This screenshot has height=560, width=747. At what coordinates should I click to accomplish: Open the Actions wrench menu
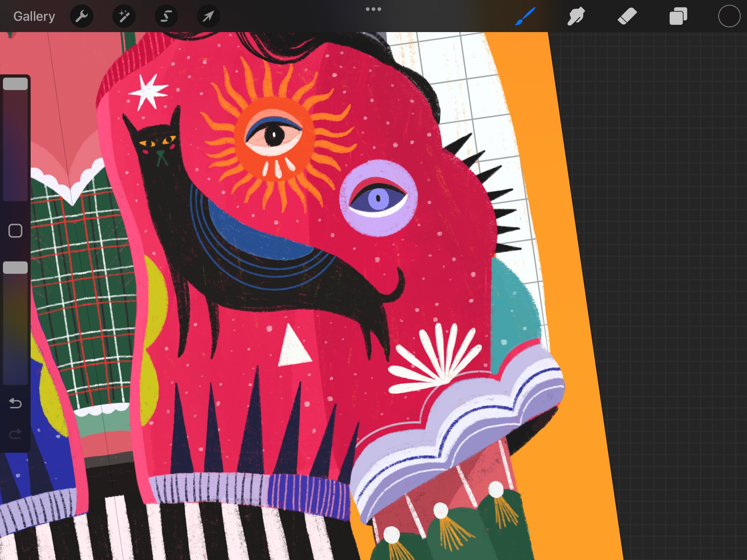82,16
